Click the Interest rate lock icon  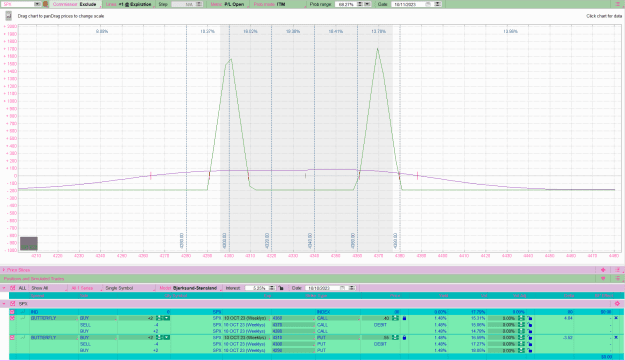[x=281, y=288]
